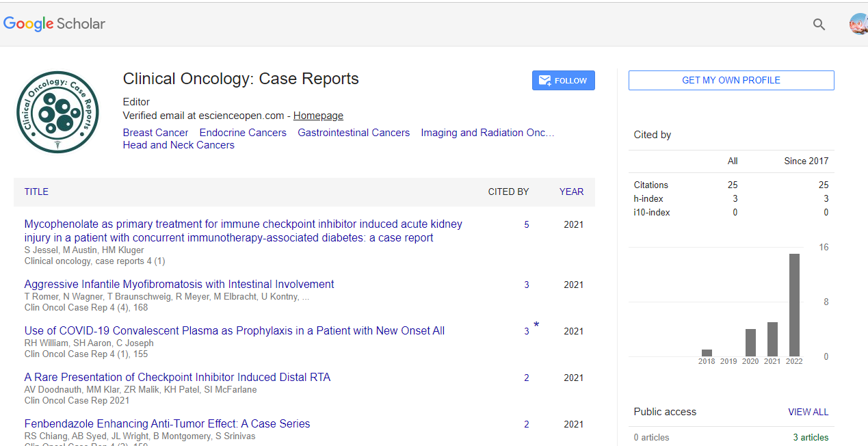Click the 0 articles public access text

pyautogui.click(x=652, y=437)
